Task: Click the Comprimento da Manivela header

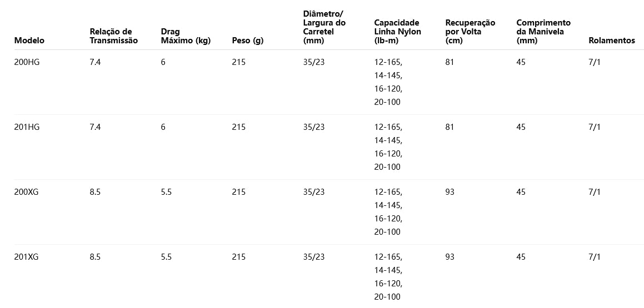Action: (543, 32)
